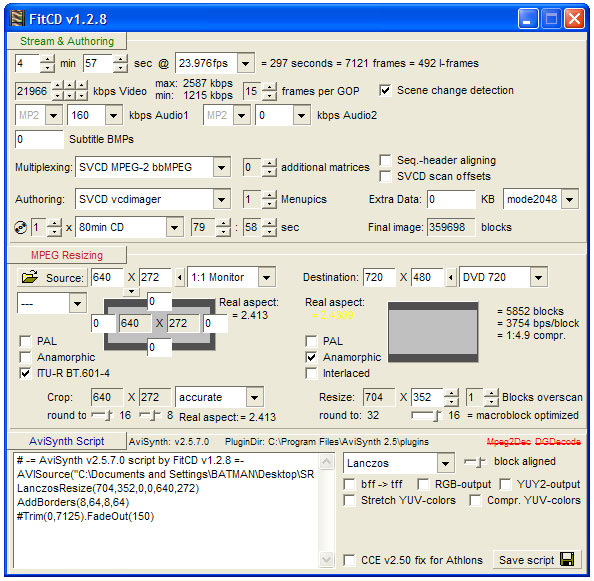Click the small down arrow below Source width
Image resolution: width=594 pixels, height=581 pixels.
coord(131,291)
